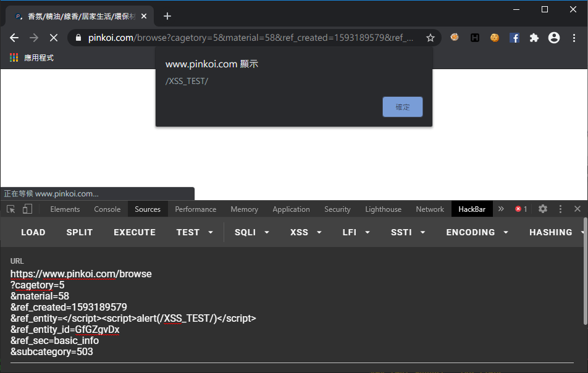Viewport: 588px width, 373px height.
Task: View site lock information
Action: (x=78, y=38)
